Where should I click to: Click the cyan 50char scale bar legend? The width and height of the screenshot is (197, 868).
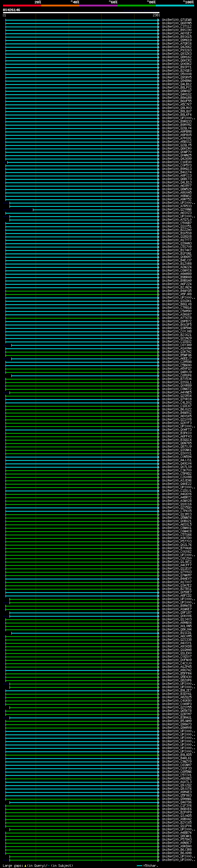click(139, 865)
